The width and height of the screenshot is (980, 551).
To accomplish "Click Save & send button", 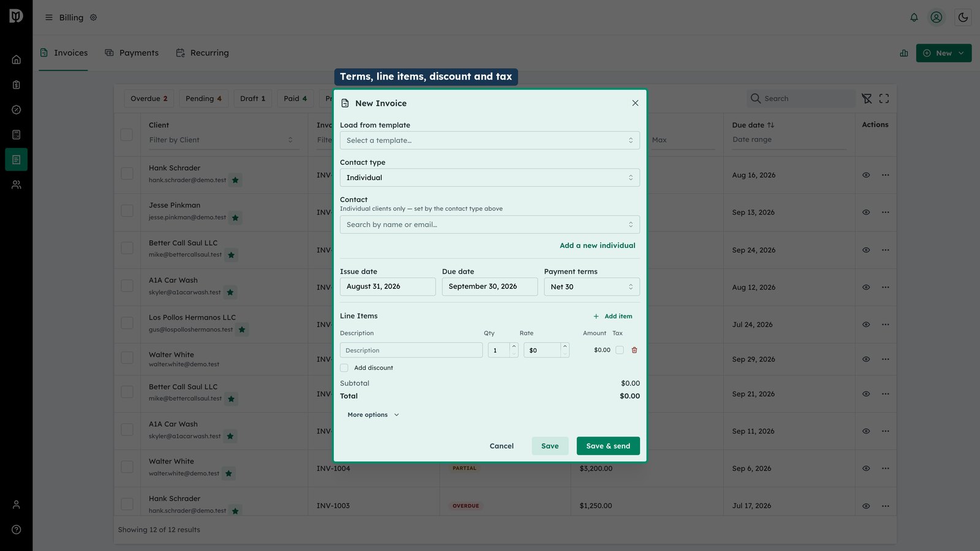I will tap(608, 446).
